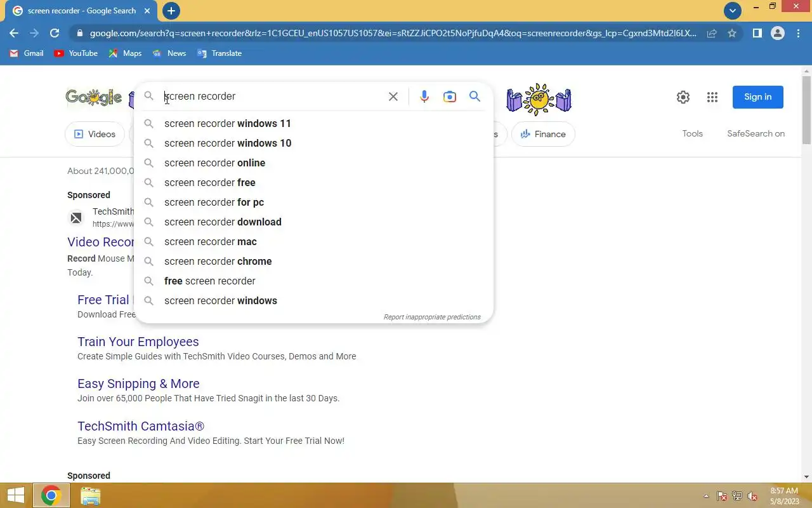Screen dimensions: 812x508
Task: Open the News bookmark
Action: pos(169,53)
